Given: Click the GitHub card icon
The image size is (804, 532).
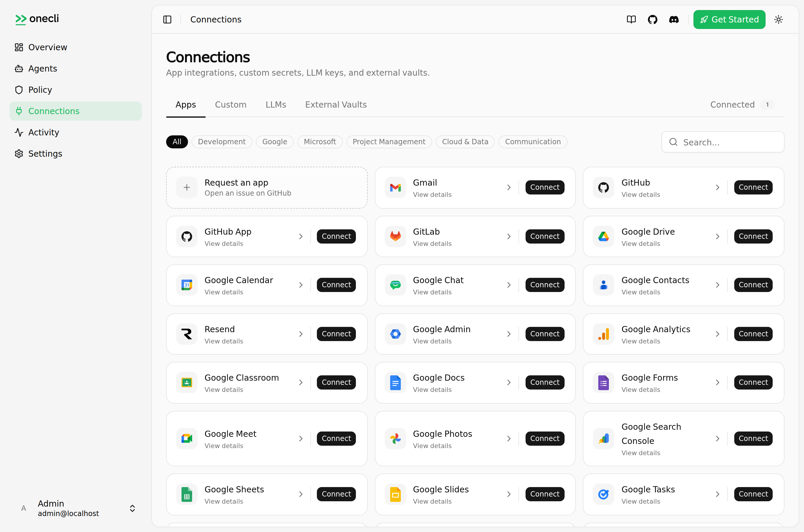Looking at the screenshot, I should [x=604, y=187].
